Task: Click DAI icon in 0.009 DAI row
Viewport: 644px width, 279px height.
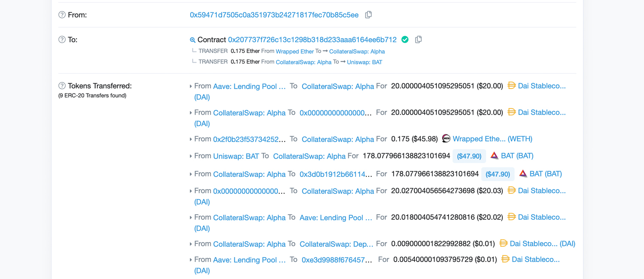Action: [x=503, y=243]
